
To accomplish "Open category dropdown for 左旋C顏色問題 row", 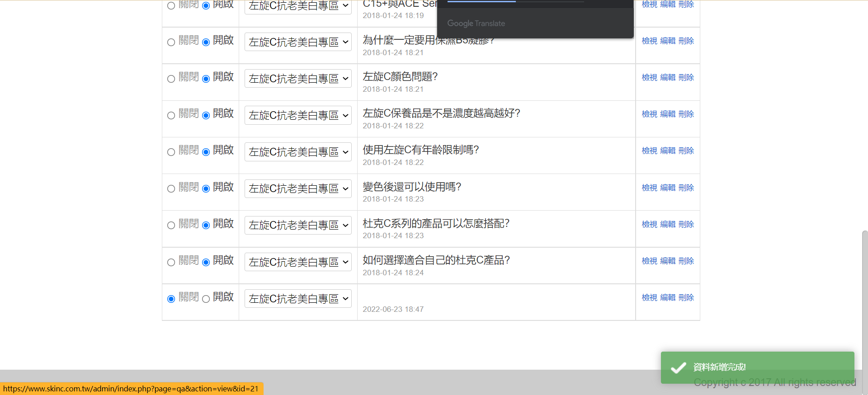I will click(298, 79).
